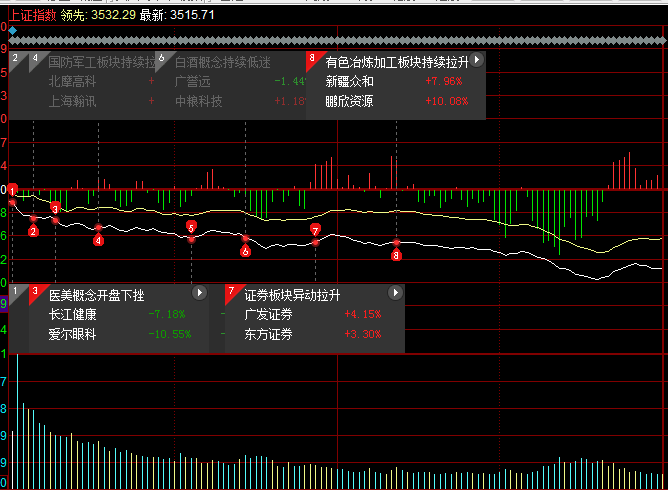Image resolution: width=668 pixels, height=490 pixels.
Task: Click timeline marker number 8 on chart
Action: 396,255
